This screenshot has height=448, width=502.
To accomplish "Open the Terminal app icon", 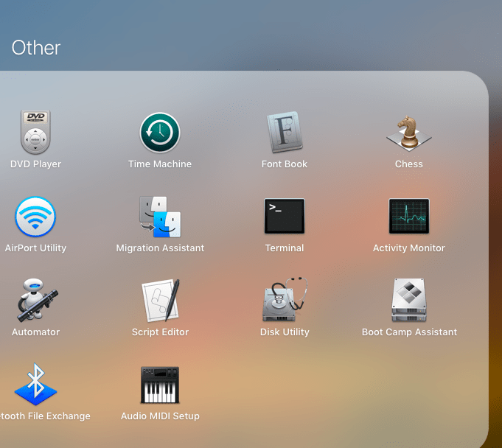I will [285, 216].
